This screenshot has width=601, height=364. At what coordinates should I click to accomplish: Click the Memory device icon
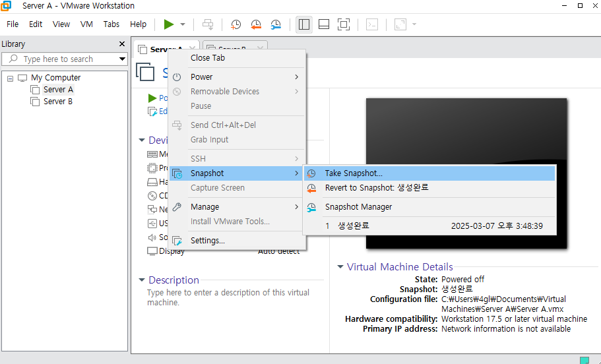pos(152,154)
